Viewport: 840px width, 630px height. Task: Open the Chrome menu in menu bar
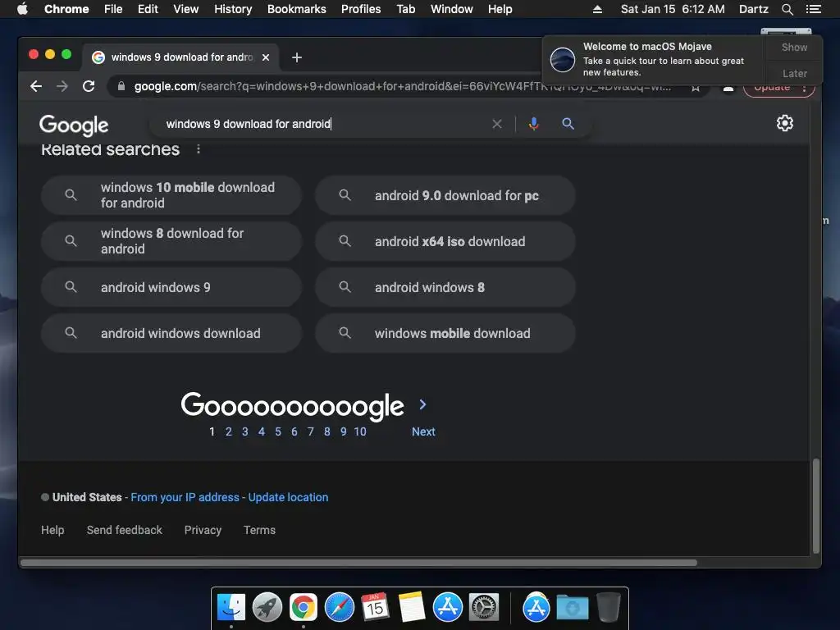[66, 9]
